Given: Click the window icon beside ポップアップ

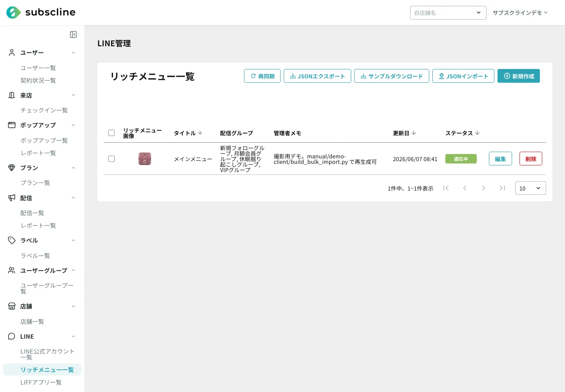Looking at the screenshot, I should tap(12, 125).
